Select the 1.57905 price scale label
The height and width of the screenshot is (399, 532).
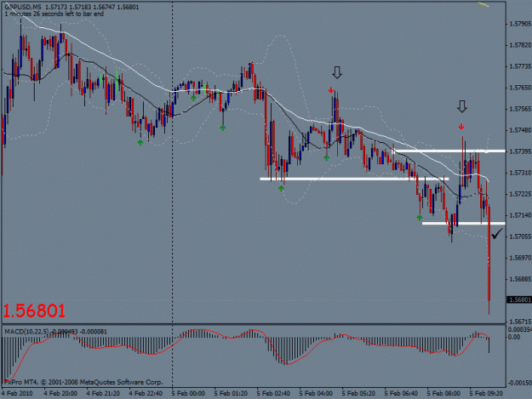coord(520,24)
